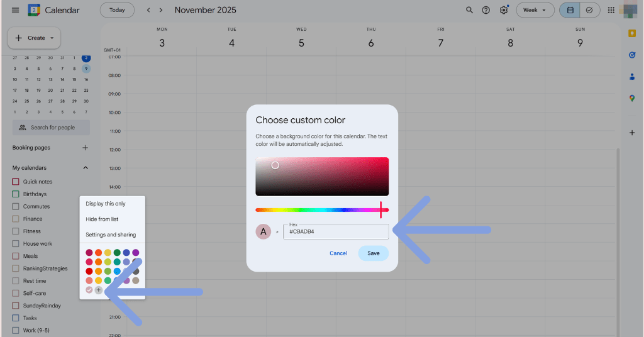Open the Google apps grid
Viewport: 644px width, 337px height.
coord(611,10)
